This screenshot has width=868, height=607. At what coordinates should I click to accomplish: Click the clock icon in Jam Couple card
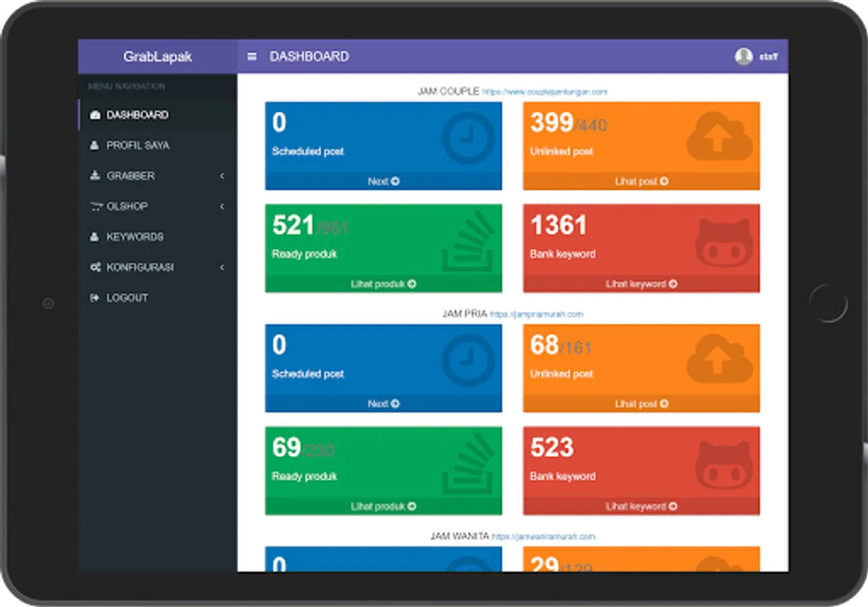(x=469, y=138)
